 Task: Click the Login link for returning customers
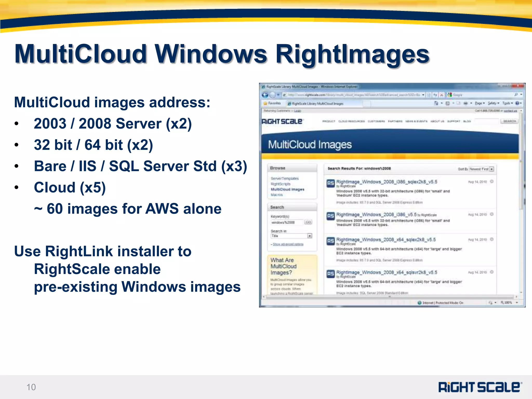(298, 111)
